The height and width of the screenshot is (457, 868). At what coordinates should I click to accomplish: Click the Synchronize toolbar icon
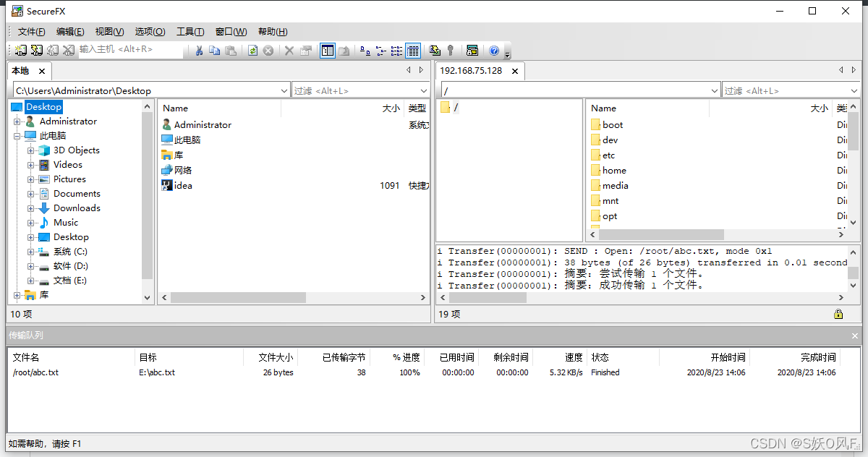click(x=435, y=51)
